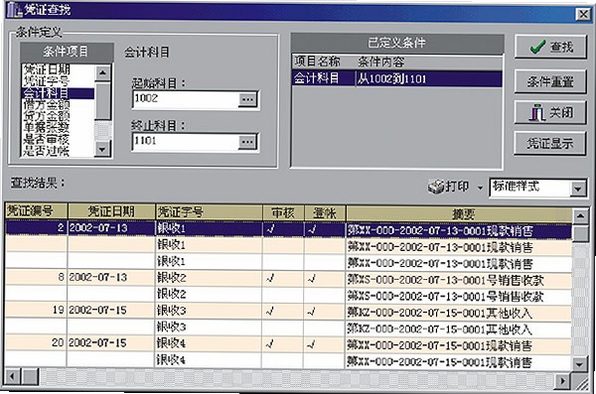This screenshot has height=394, width=596.
Task: Click the 查帐 checkmark in voucher 20 row
Action: (312, 345)
